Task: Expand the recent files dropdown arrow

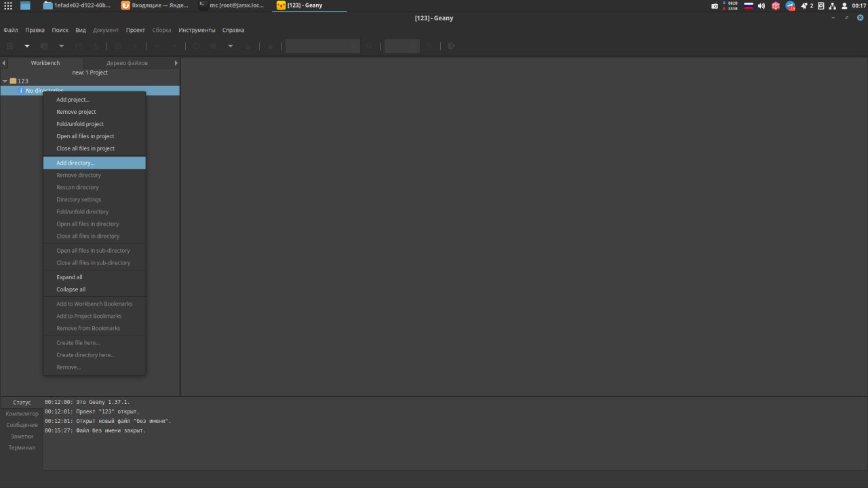Action: tap(61, 46)
